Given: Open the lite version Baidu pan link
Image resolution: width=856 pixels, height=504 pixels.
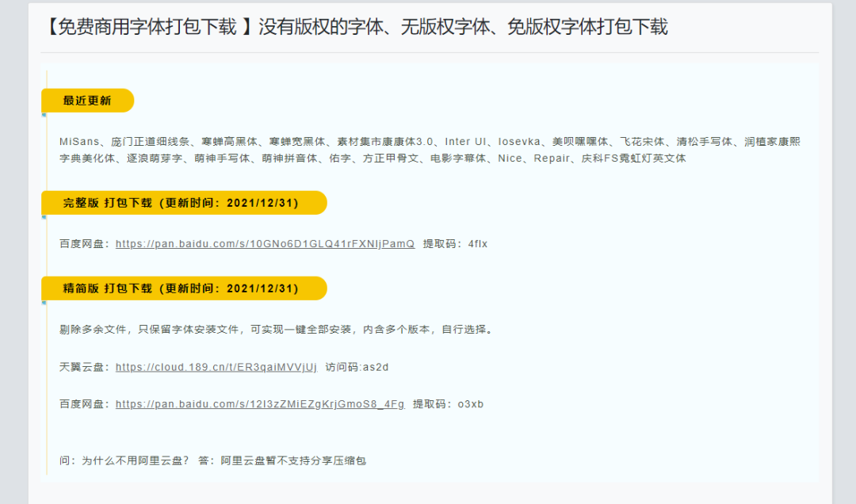Looking at the screenshot, I should pyautogui.click(x=260, y=404).
